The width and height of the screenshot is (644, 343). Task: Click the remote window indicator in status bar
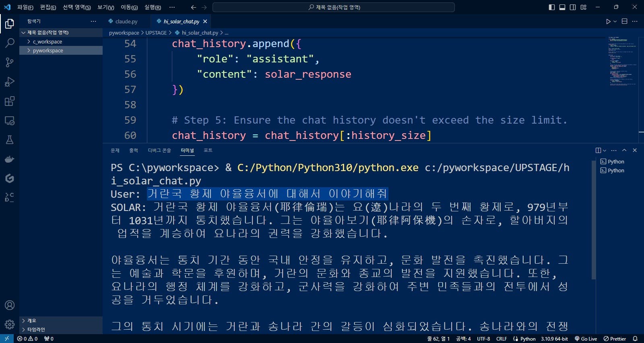point(6,339)
